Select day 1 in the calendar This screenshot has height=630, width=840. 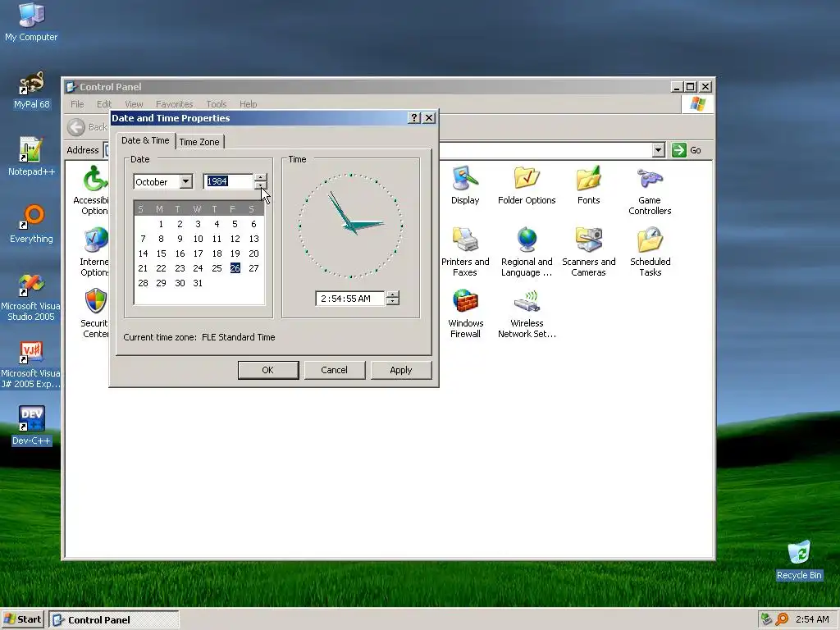click(x=161, y=224)
